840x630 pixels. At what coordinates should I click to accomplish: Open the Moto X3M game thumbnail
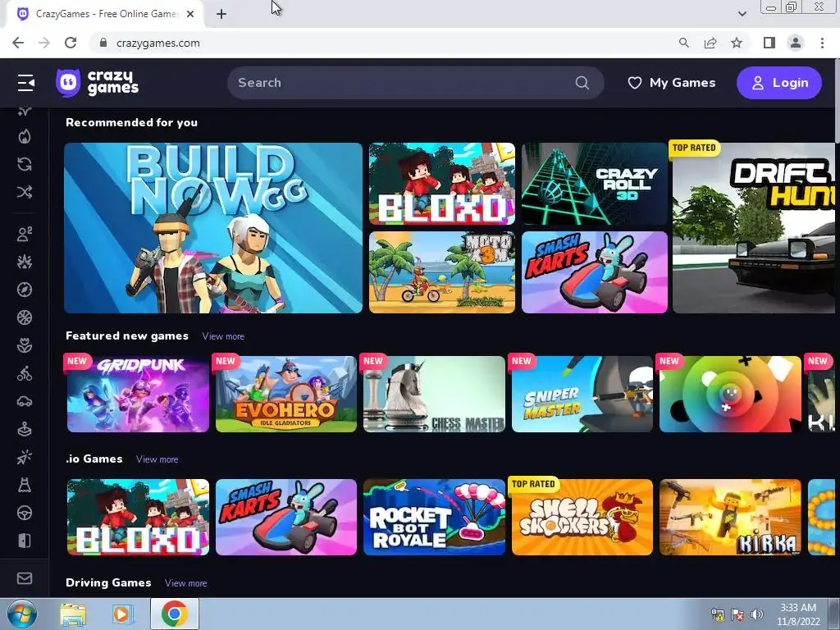(x=442, y=272)
